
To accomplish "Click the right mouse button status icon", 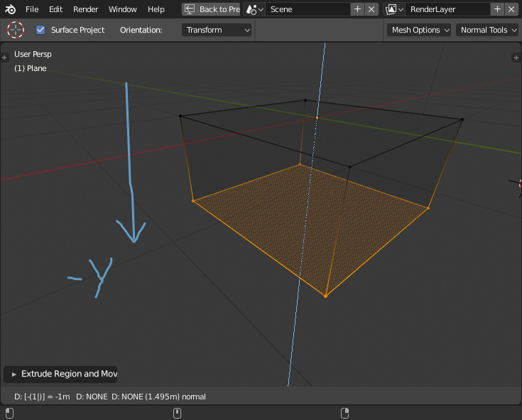I will pos(345,413).
